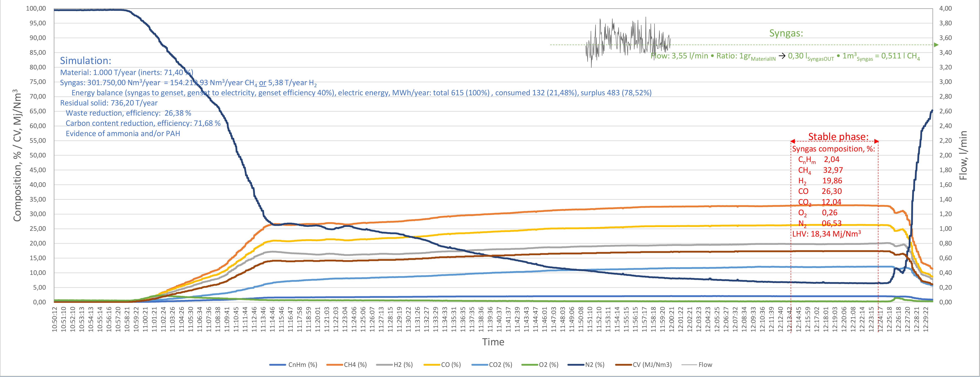
Task: Select the LHV: 18,34 Mj/Nm3 label
Action: click(826, 234)
